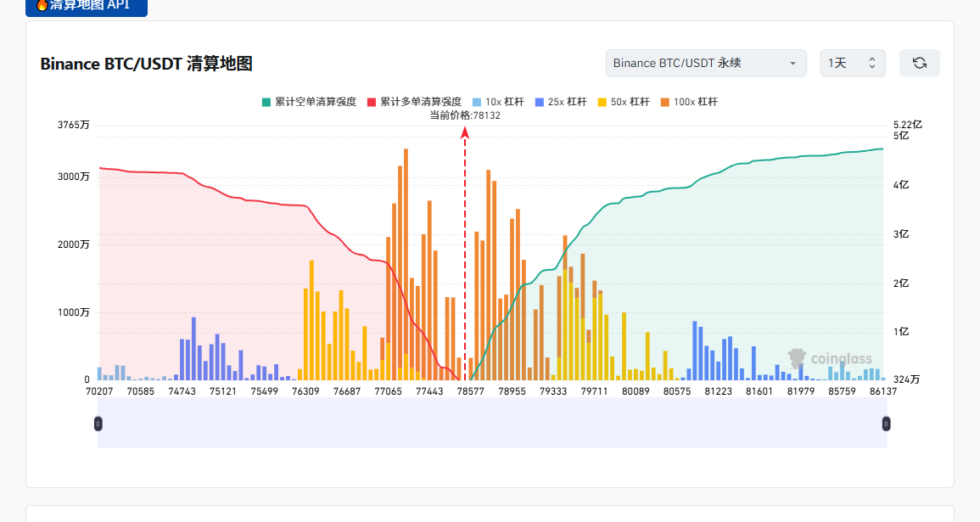980x522 pixels.
Task: Open the Binance BTC/USDT 永续 dropdown
Action: (706, 63)
